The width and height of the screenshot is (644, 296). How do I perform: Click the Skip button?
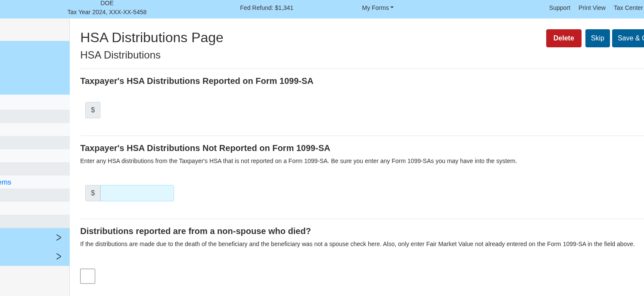597,38
